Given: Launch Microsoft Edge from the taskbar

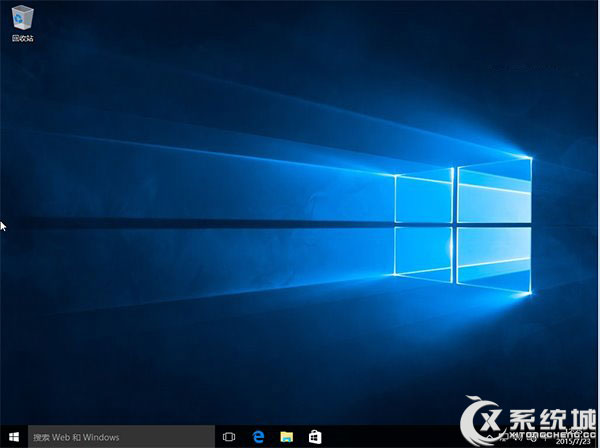Looking at the screenshot, I should pos(258,437).
